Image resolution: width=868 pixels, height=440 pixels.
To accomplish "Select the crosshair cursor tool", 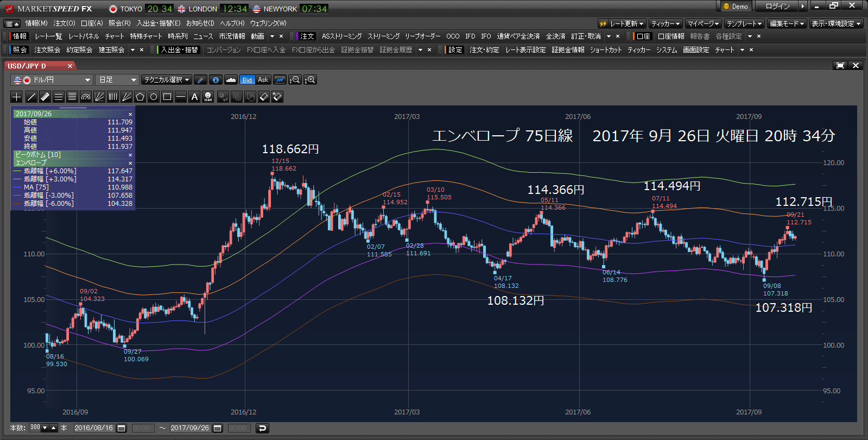I will tap(17, 97).
